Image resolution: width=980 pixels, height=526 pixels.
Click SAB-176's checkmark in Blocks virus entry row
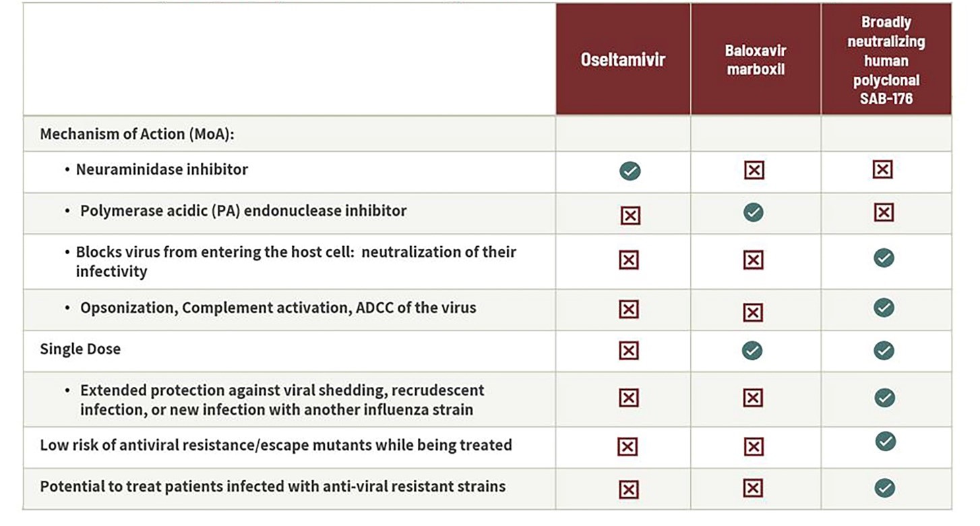[884, 258]
